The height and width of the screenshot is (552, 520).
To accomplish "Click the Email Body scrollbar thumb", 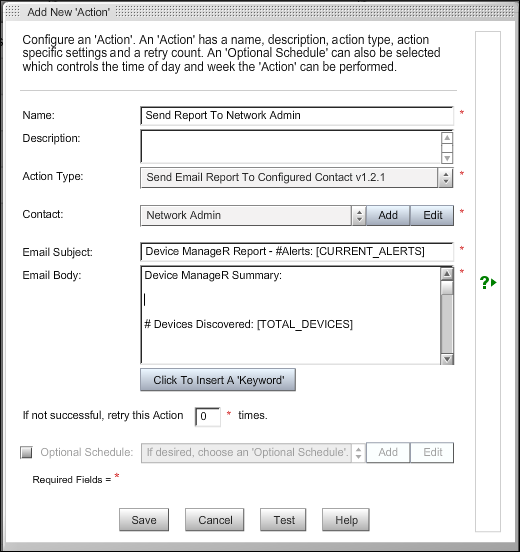I will pos(447,288).
